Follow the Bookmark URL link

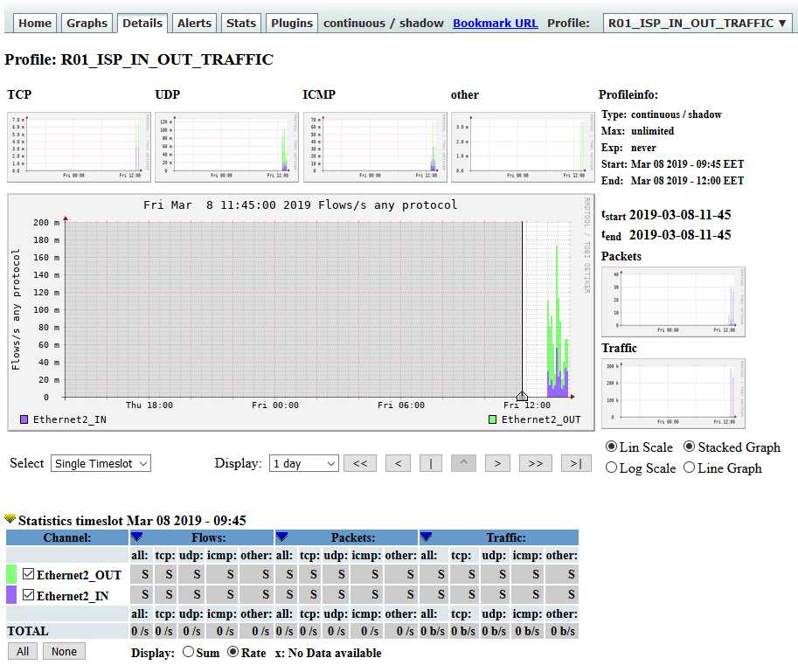click(x=496, y=23)
